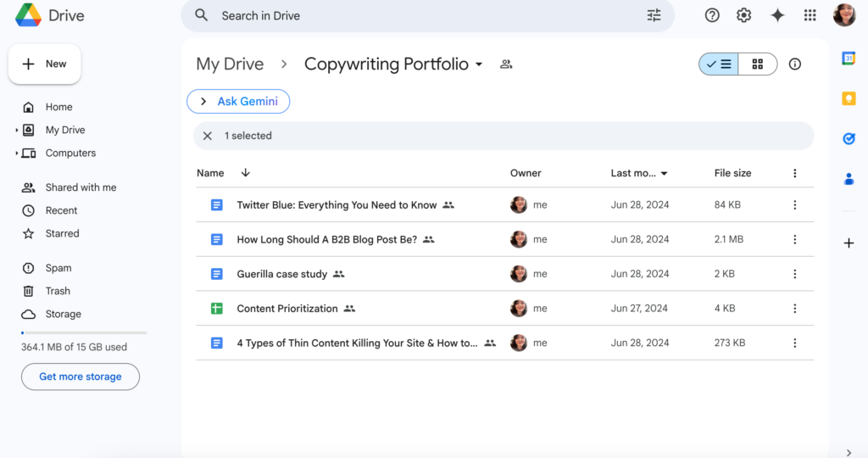Screen dimensions: 868x458
Task: Open column header more options menu
Action: (795, 173)
